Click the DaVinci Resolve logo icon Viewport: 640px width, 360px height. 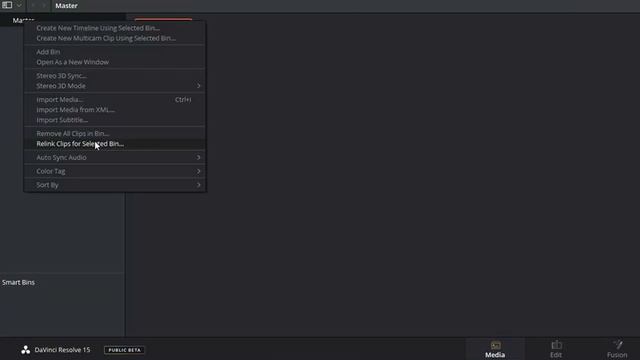[x=25, y=350]
